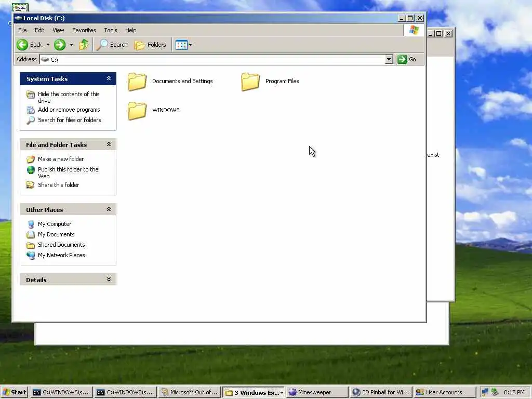
Task: Click Search for files or folders icon
Action: 31,120
